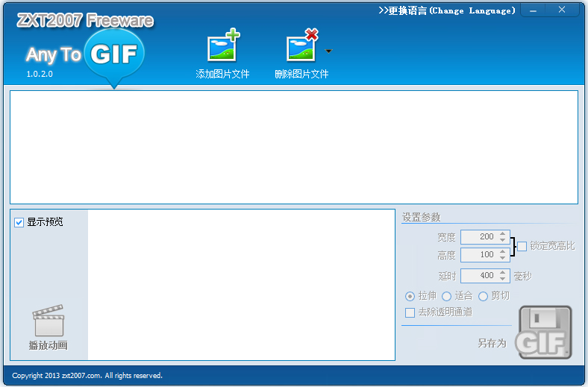Decrease the height with the down arrow
This screenshot has height=387, width=588.
point(503,258)
